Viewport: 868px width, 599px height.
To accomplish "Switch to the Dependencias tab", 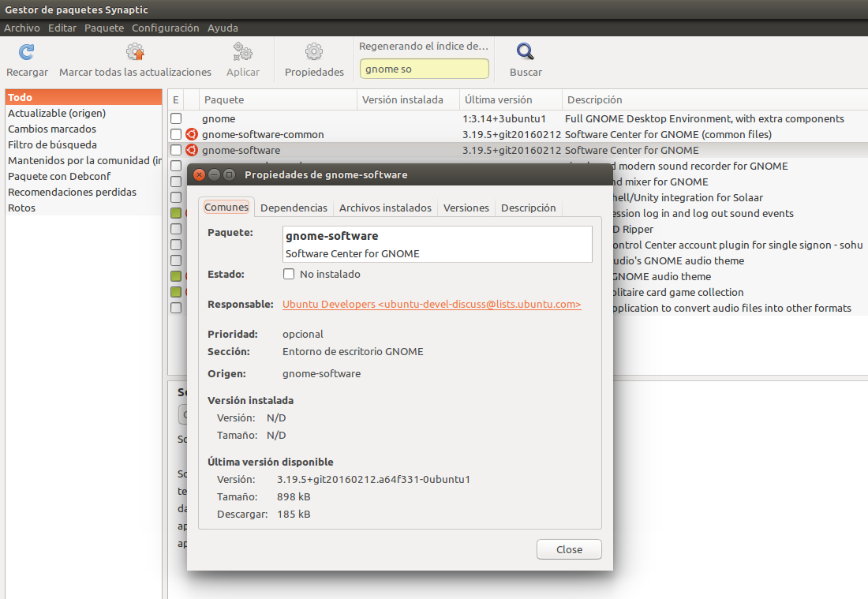I will pyautogui.click(x=294, y=208).
